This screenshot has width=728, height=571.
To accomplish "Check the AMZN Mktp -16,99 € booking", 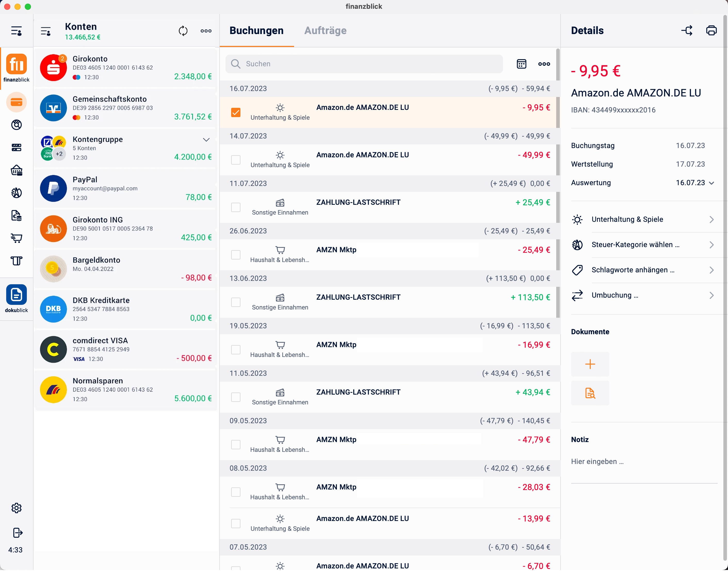I will (236, 350).
